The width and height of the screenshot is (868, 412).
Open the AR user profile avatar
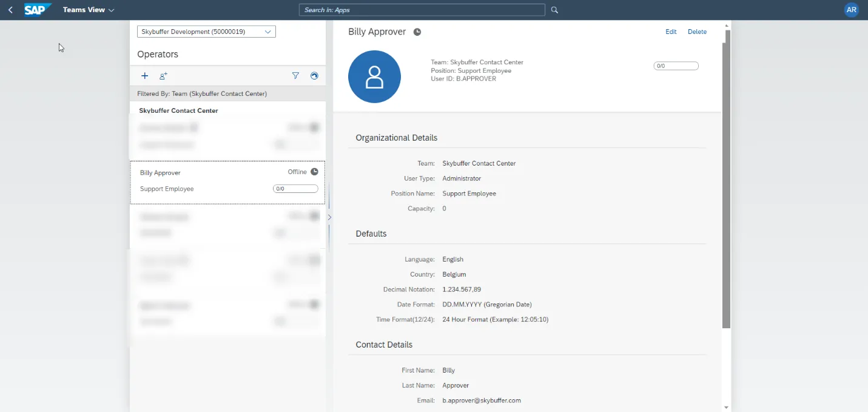852,10
